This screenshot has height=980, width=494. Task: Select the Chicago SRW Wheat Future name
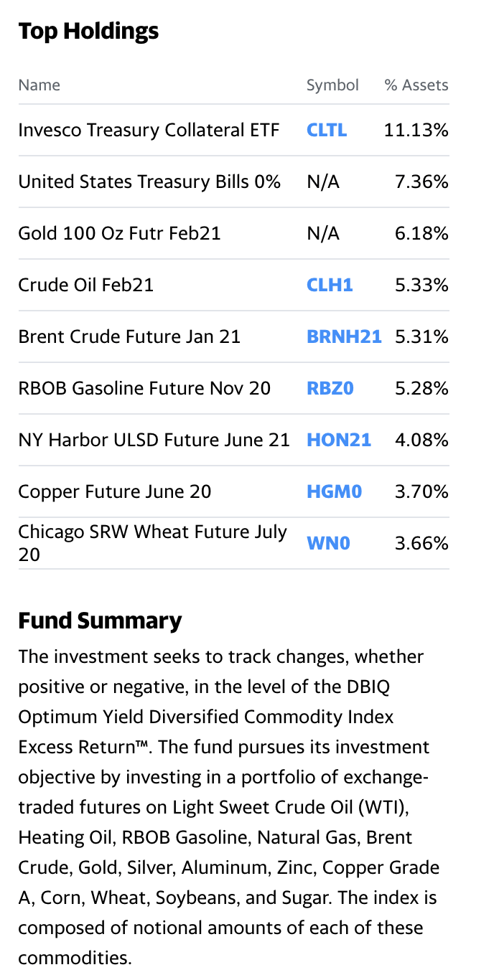[152, 543]
